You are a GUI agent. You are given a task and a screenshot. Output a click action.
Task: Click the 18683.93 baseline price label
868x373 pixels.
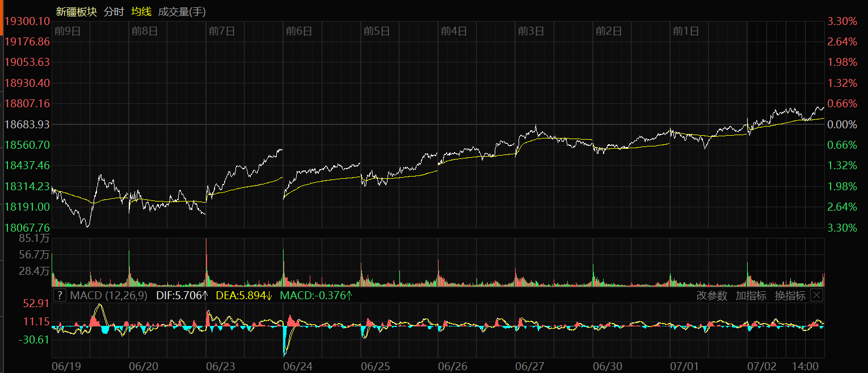pyautogui.click(x=27, y=124)
